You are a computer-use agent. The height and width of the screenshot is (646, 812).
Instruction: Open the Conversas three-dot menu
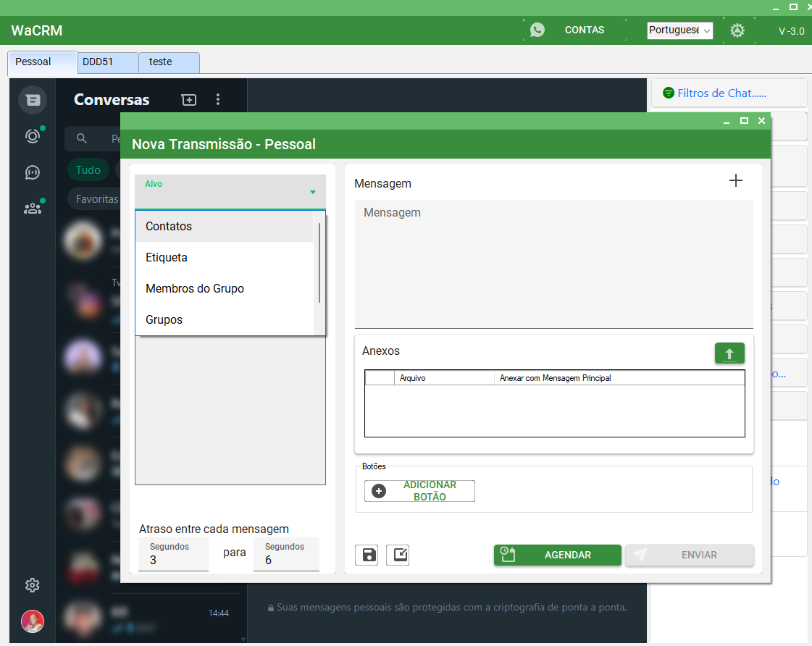(218, 100)
